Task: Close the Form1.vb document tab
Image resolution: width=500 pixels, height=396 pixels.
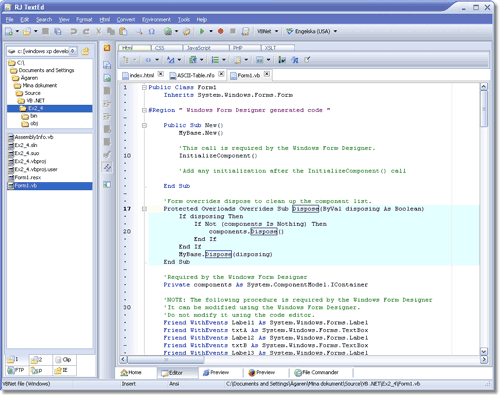Action: pos(267,74)
